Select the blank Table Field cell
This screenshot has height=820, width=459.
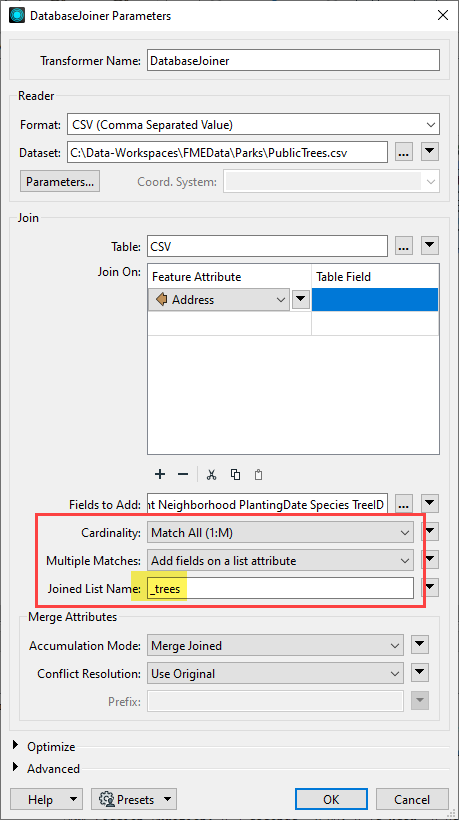click(375, 300)
